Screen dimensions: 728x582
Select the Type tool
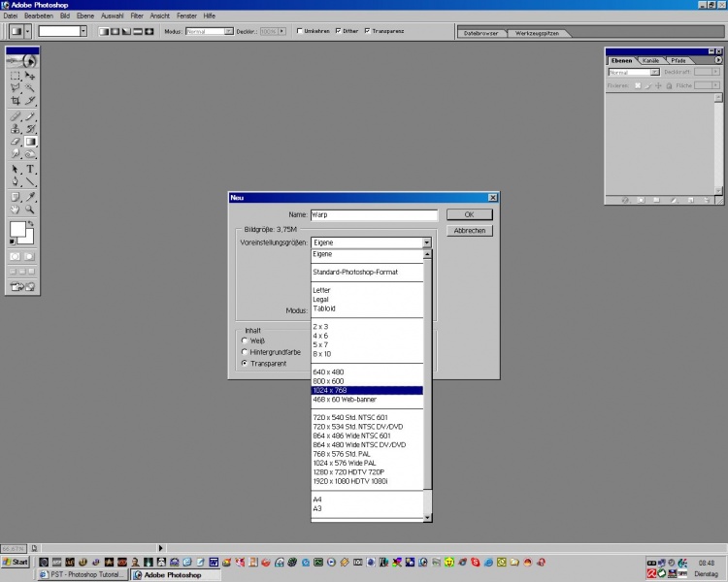30,169
